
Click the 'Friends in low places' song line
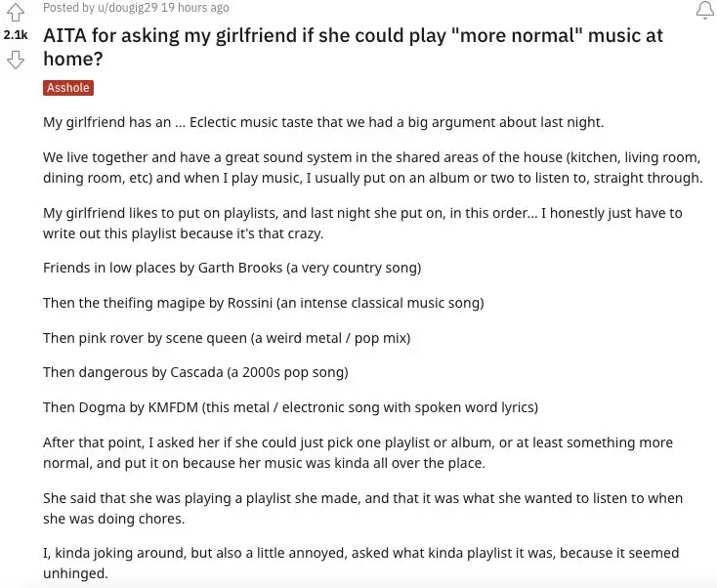[x=232, y=268]
